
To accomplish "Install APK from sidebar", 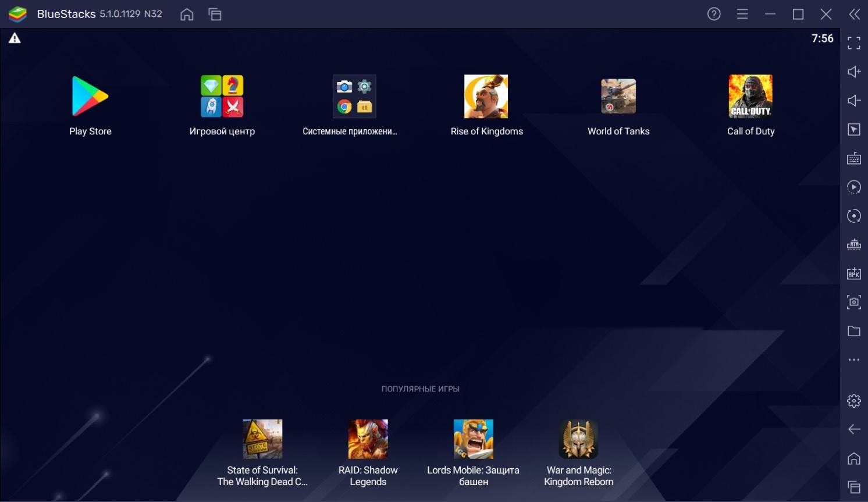I will coord(854,273).
